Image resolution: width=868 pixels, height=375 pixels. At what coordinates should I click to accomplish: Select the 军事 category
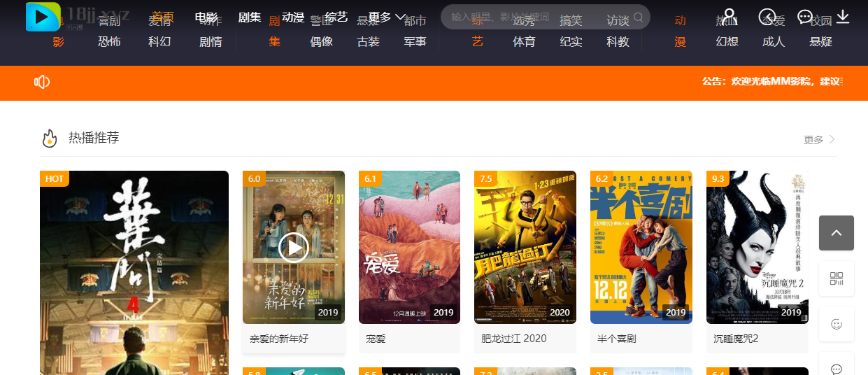point(415,41)
